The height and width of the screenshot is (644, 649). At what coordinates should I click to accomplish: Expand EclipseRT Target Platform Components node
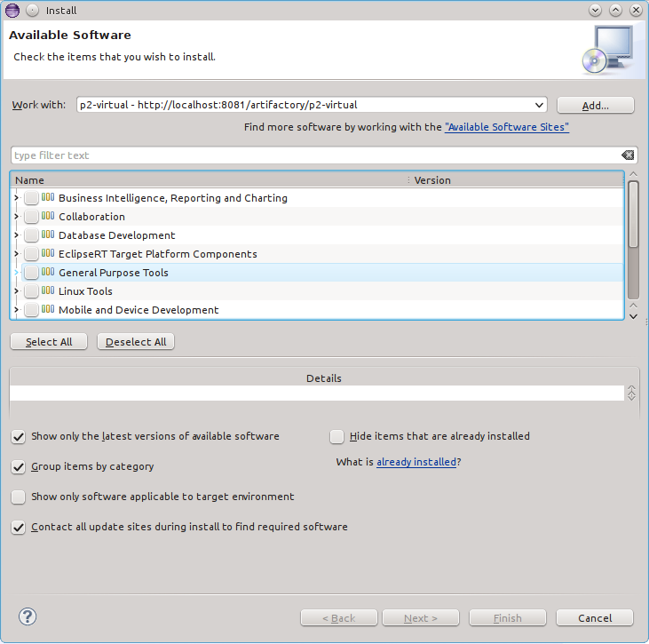[x=16, y=254]
